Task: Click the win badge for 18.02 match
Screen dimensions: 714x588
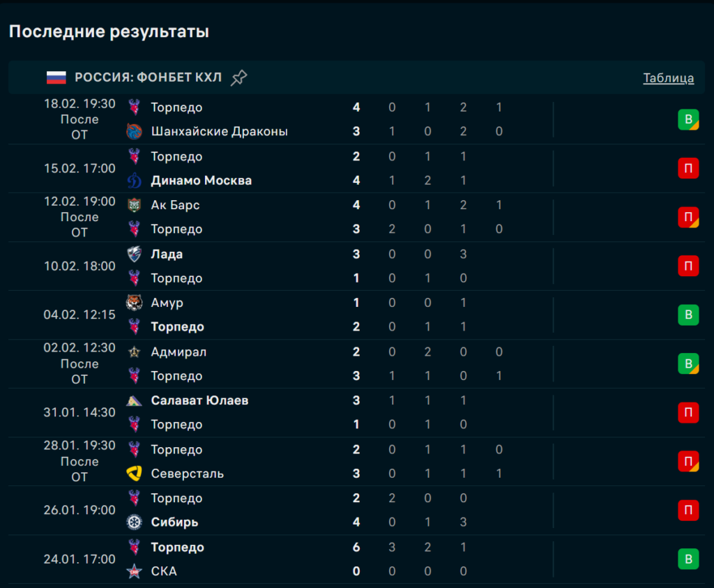Action: pos(688,119)
